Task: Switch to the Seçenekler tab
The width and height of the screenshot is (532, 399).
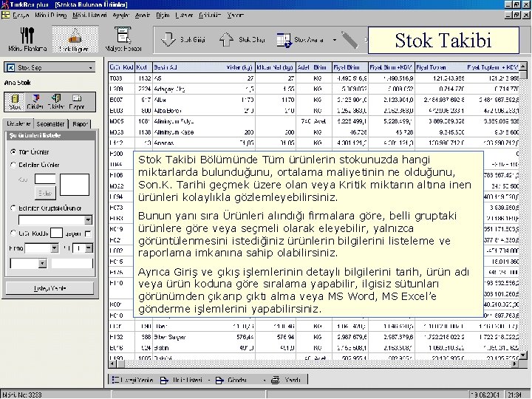Action: click(x=50, y=124)
